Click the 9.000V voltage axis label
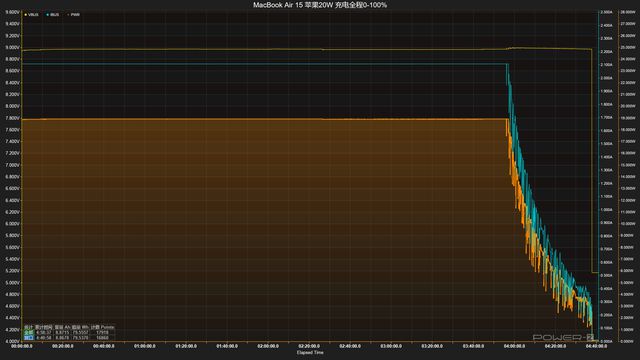Image resolution: width=640 pixels, height=360 pixels. [x=12, y=47]
